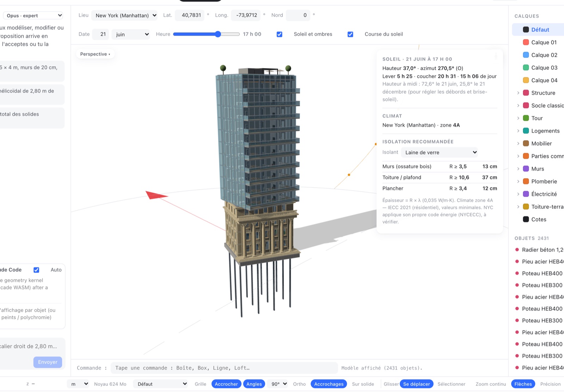
Task: Click the green Tour layer swatch
Action: point(526,118)
